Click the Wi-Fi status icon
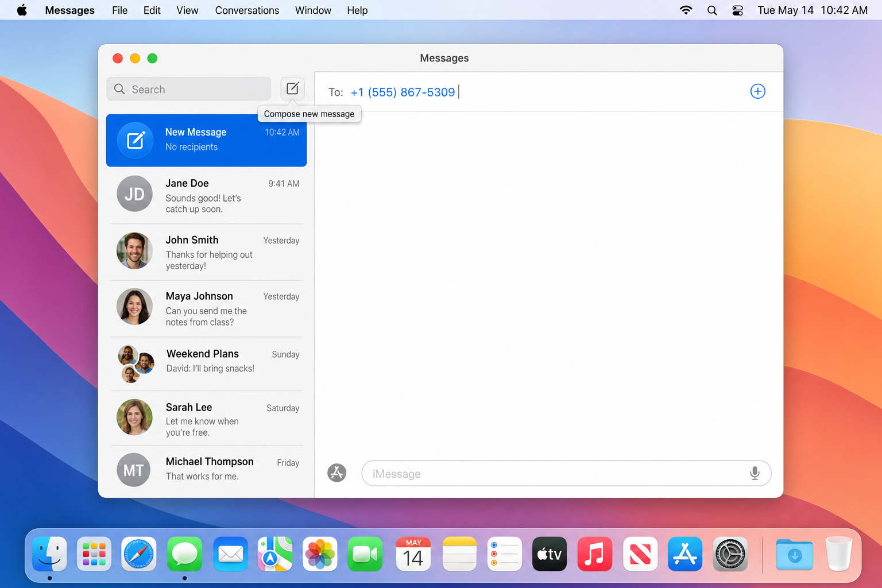Viewport: 882px width, 588px height. pos(686,10)
